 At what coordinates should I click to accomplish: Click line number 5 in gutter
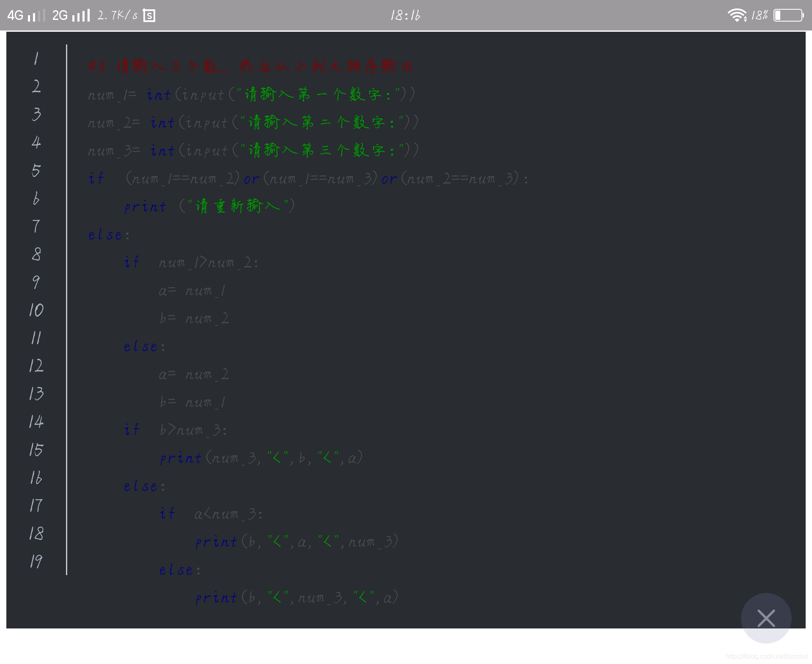(x=36, y=170)
